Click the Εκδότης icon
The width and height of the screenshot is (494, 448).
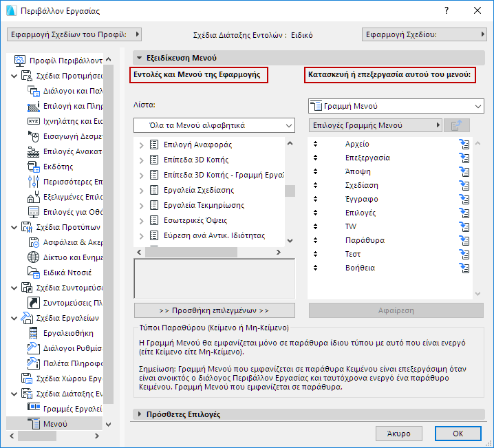coord(34,167)
